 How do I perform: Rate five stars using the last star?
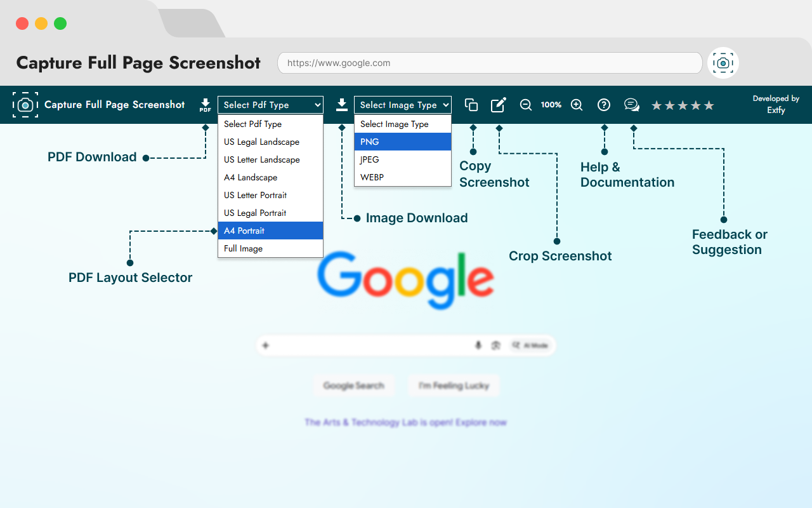[709, 105]
